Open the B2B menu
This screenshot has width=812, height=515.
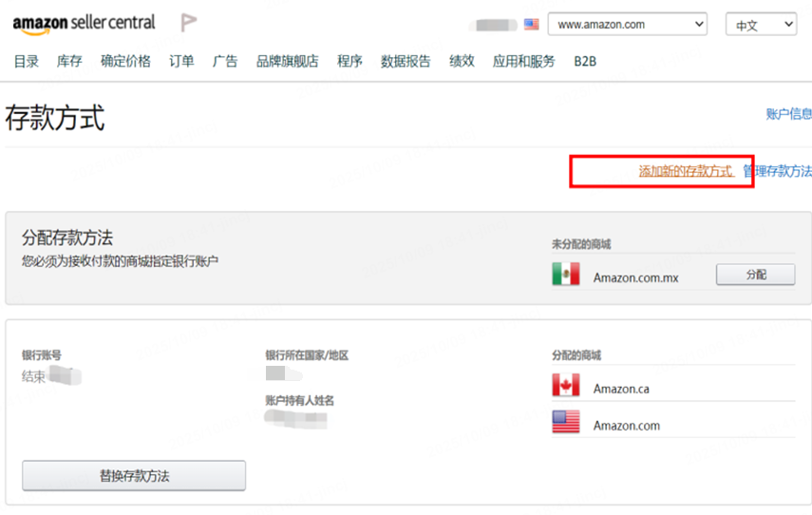click(x=585, y=61)
